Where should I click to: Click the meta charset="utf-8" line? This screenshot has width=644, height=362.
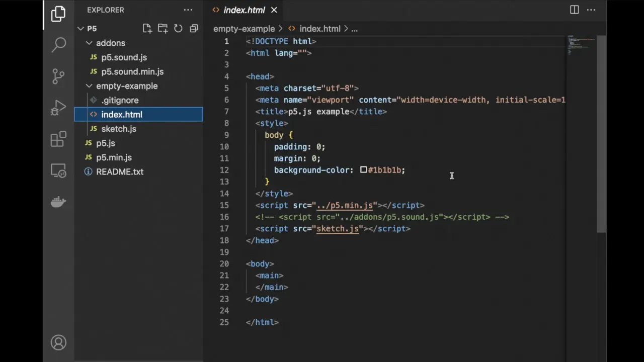[307, 88]
